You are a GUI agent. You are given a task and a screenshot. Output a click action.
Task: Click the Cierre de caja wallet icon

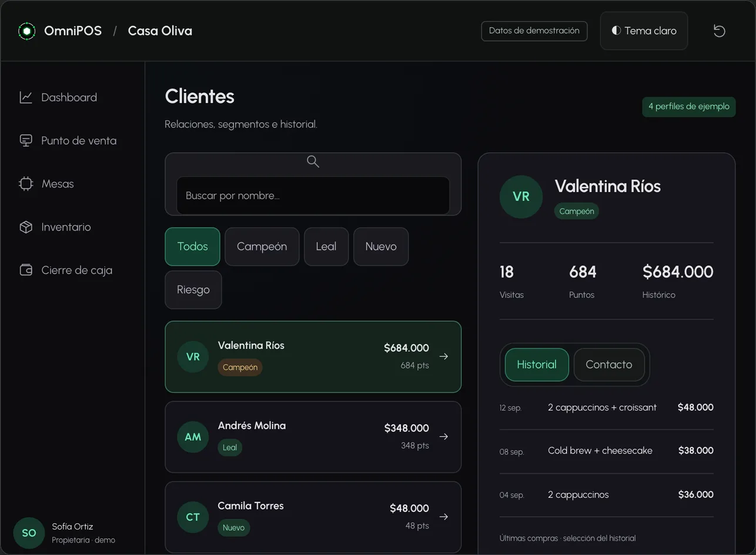(26, 270)
